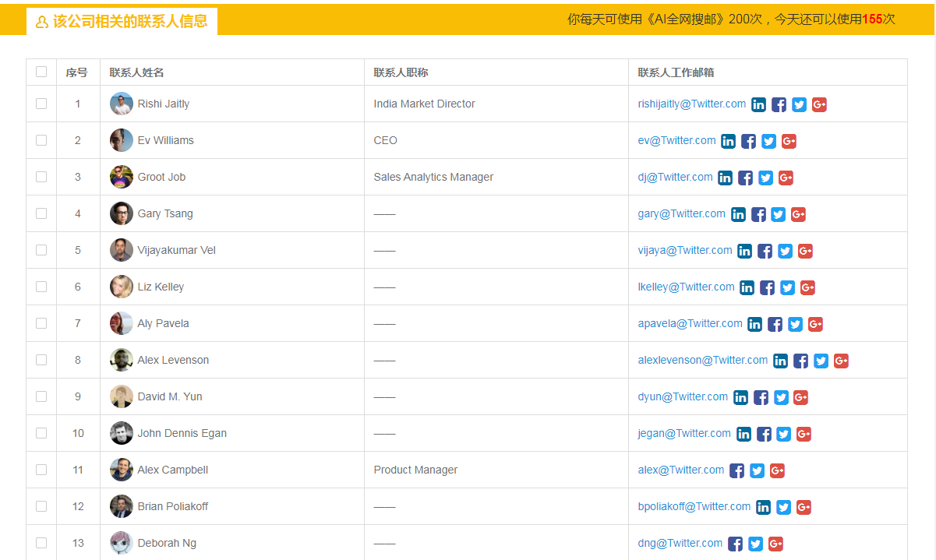
Task: Click Deborah Ng's Google+ icon
Action: (775, 544)
